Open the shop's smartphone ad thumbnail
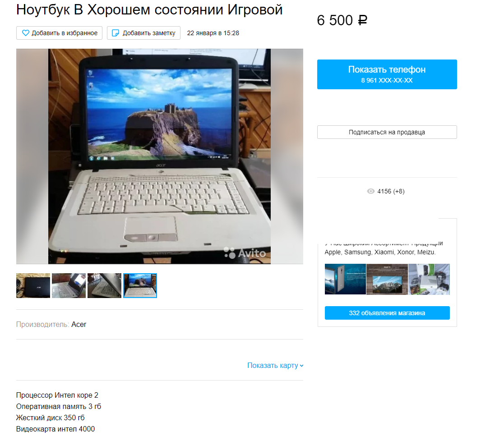This screenshot has width=504, height=436. tap(345, 279)
